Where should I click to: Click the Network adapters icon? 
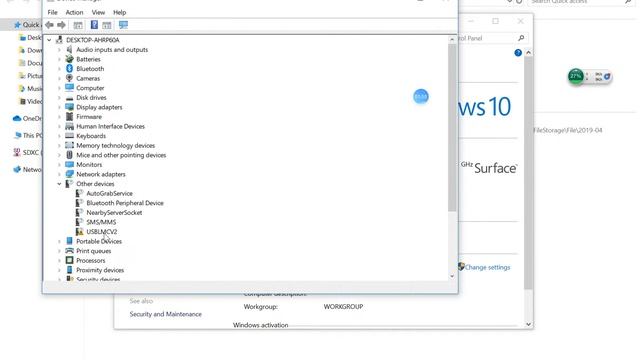[x=69, y=174]
